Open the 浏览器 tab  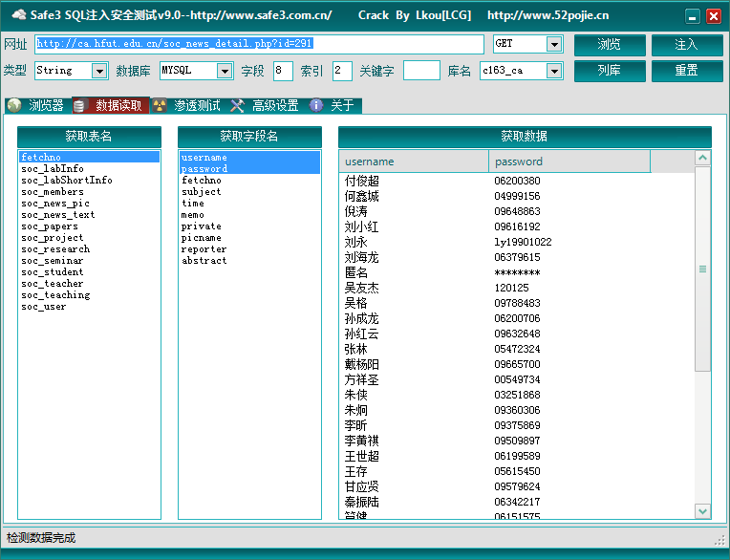[37, 106]
